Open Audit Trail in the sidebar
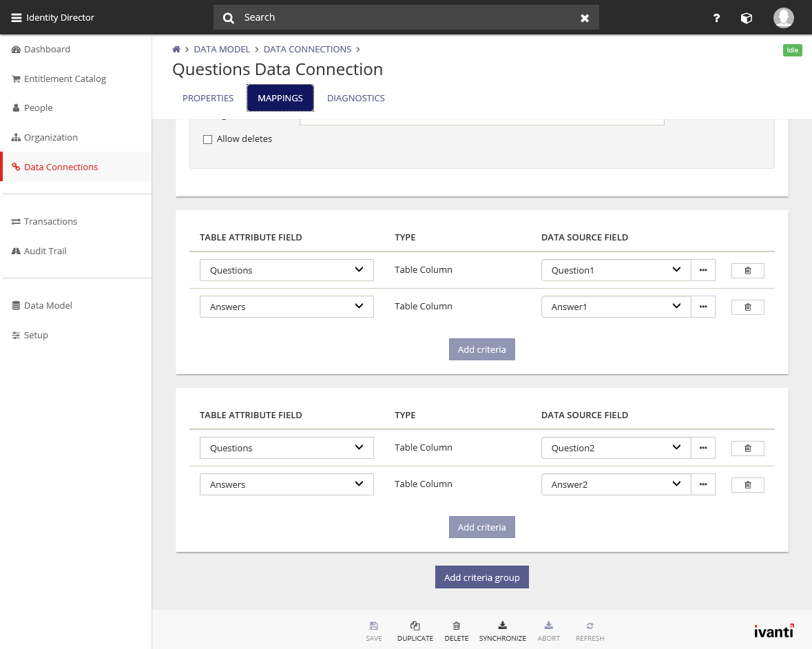 [x=45, y=251]
